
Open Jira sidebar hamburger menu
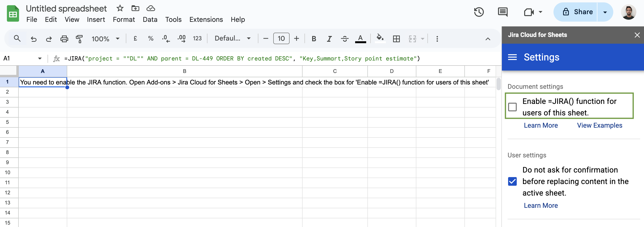pos(512,57)
